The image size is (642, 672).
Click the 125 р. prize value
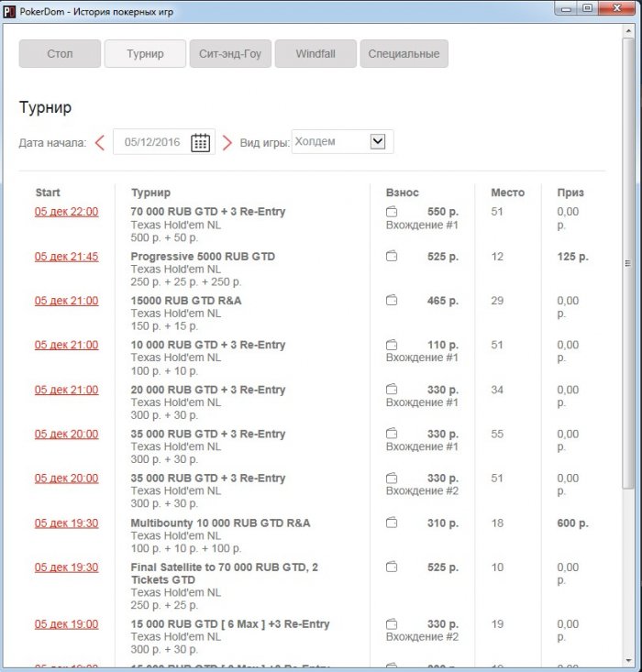572,257
